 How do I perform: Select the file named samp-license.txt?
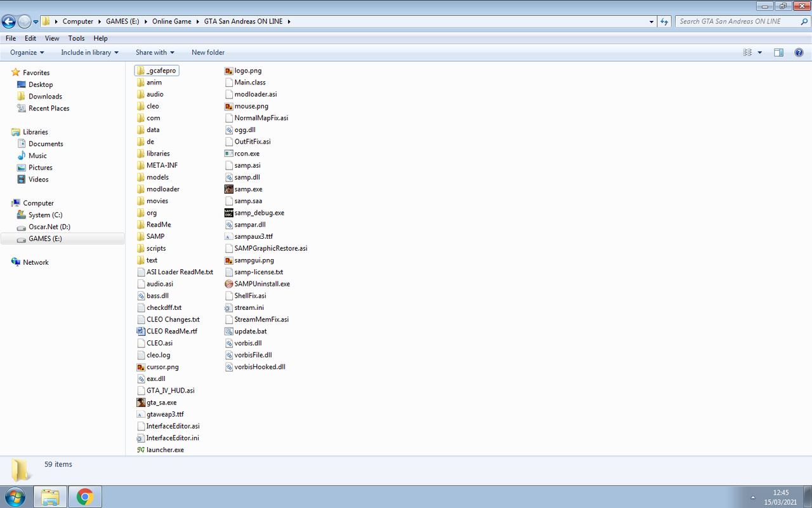point(254,272)
